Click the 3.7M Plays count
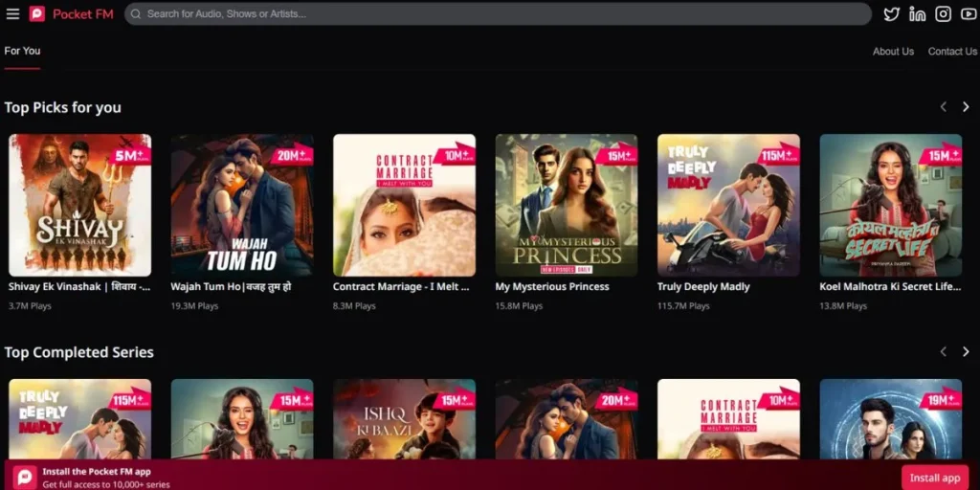This screenshot has height=490, width=980. click(30, 306)
